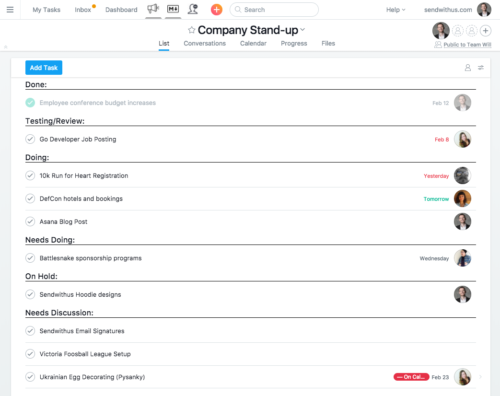Screen dimensions: 500x396
Task: Open the Calendar tab
Action: pos(253,43)
